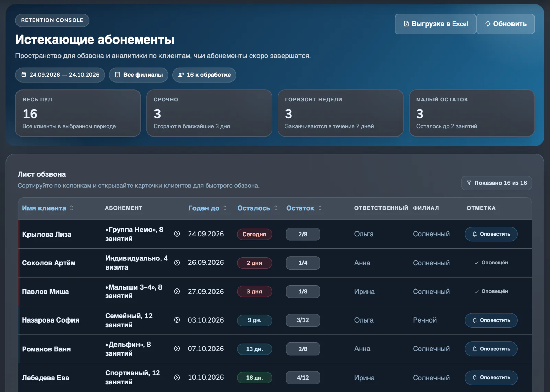Open the Все филиалы branch filter
Screen dimensions: 550x392
[x=139, y=75]
